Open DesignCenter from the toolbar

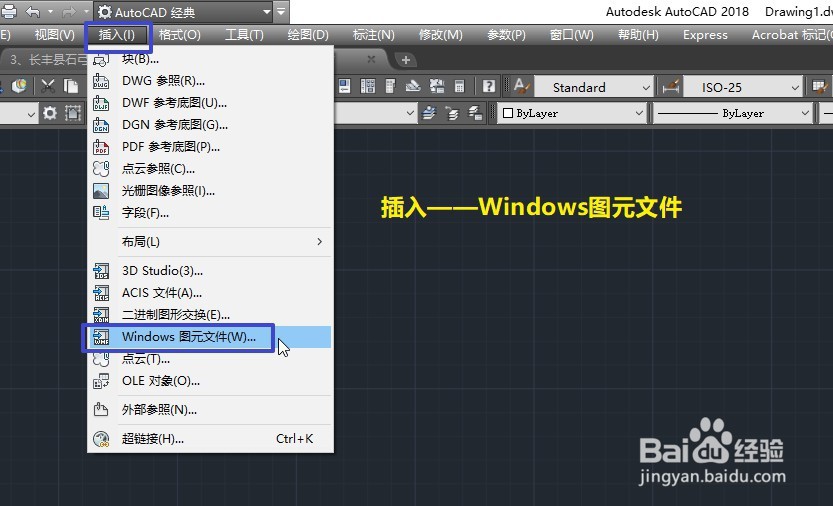pyautogui.click(x=368, y=86)
